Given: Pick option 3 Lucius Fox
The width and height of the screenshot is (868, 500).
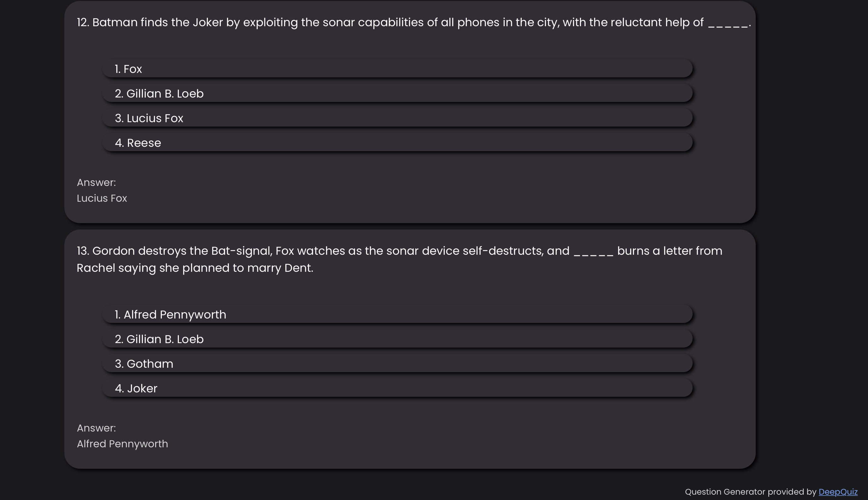Looking at the screenshot, I should 397,118.
